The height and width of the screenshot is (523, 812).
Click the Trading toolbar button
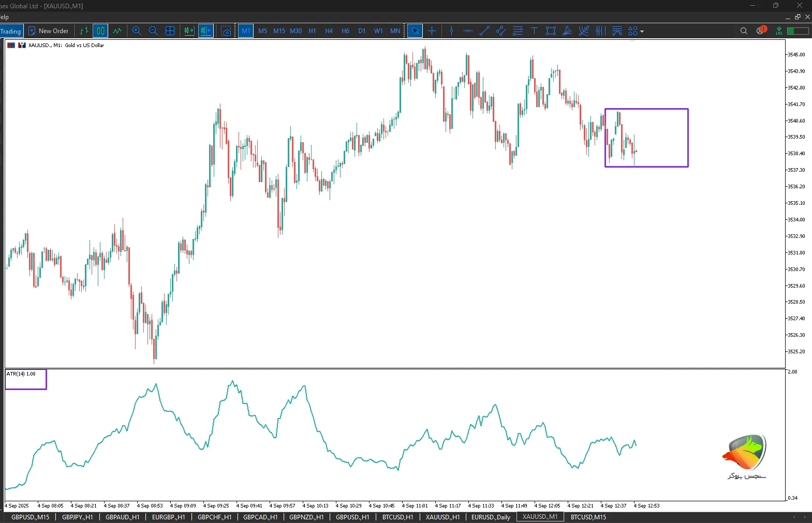click(x=11, y=31)
